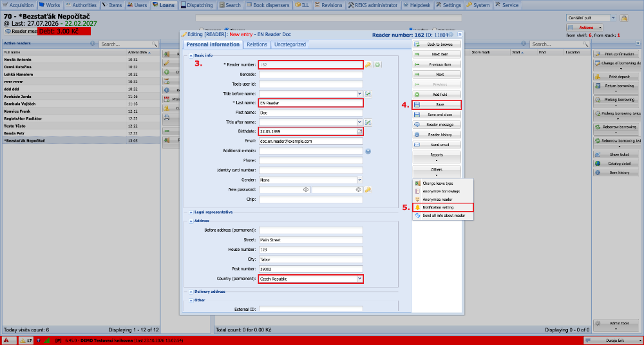Click the warning counter showing 17
Screen dimensions: 644x345
pos(26,340)
